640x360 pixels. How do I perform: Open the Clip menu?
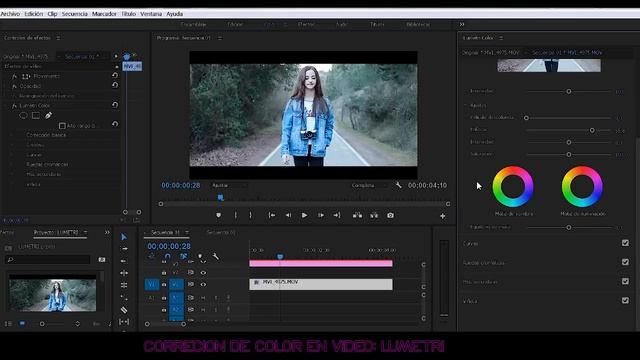point(52,14)
